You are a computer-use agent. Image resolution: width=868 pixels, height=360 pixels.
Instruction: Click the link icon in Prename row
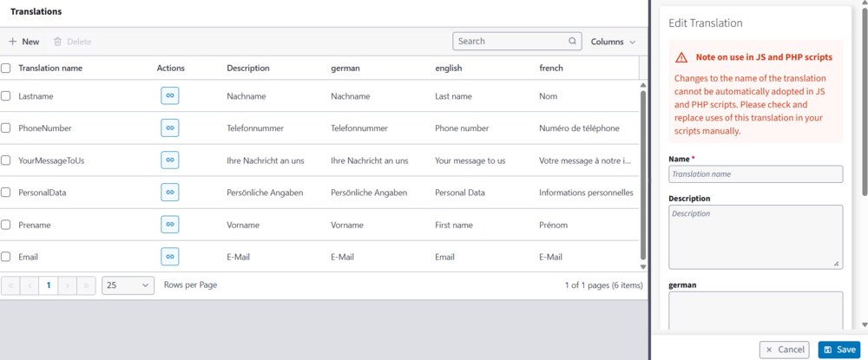coord(170,225)
